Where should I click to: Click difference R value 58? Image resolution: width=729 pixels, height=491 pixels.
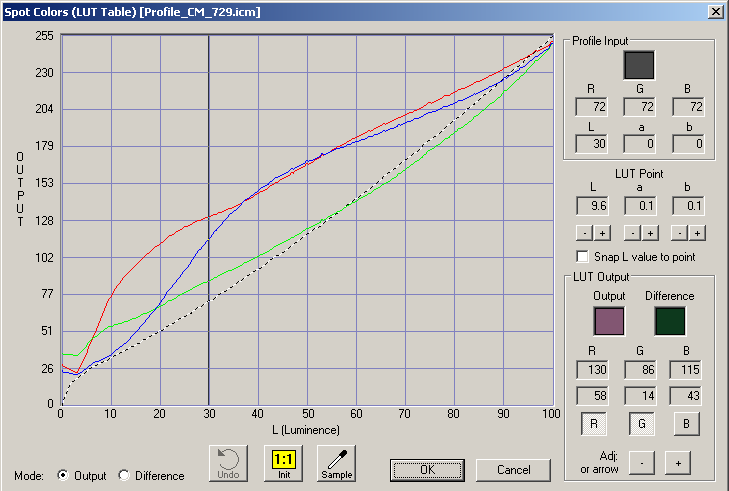[592, 396]
